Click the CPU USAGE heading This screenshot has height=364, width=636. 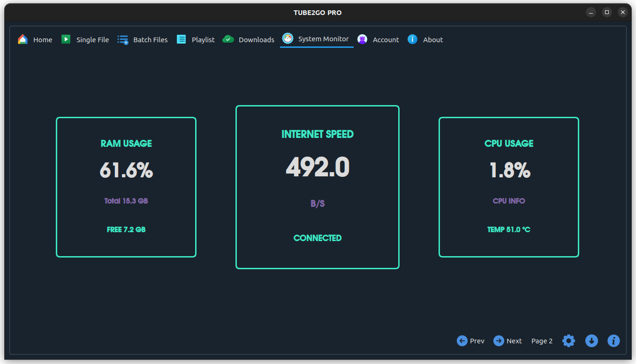click(x=509, y=144)
